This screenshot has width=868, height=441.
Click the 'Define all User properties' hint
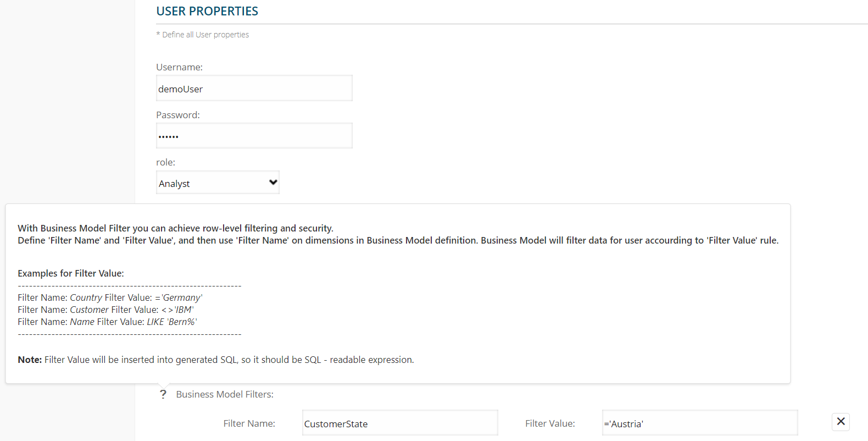point(203,35)
